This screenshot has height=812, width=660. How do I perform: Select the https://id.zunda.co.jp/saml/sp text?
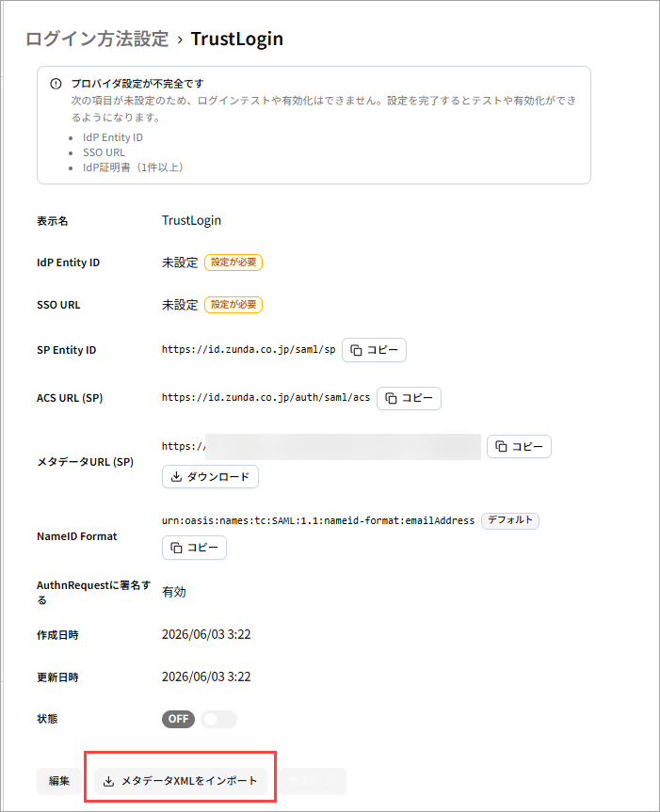click(x=249, y=350)
